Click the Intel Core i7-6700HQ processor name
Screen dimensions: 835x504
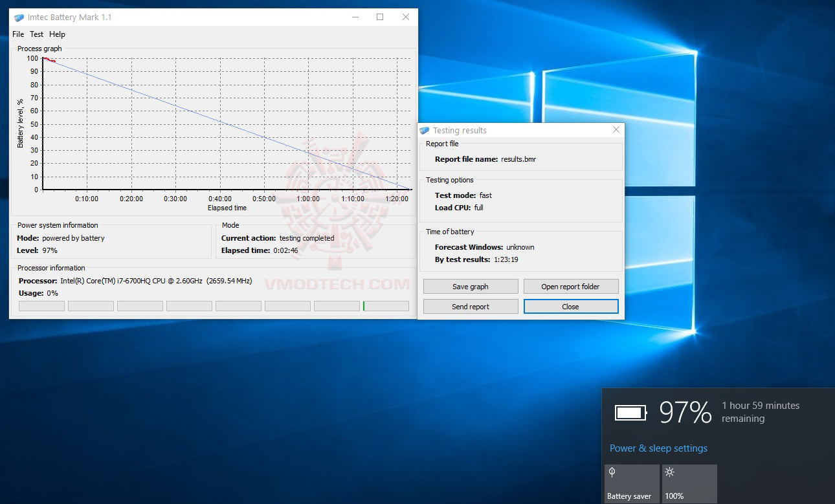132,281
